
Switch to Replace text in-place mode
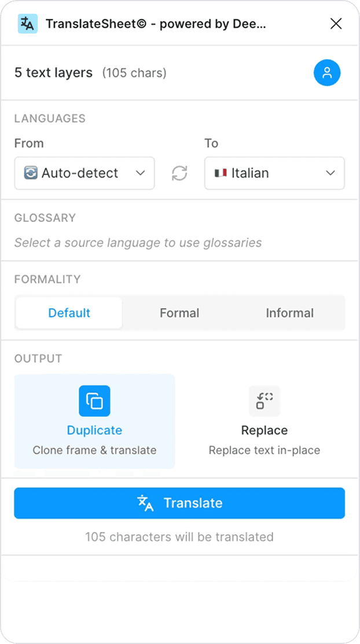coord(265,420)
